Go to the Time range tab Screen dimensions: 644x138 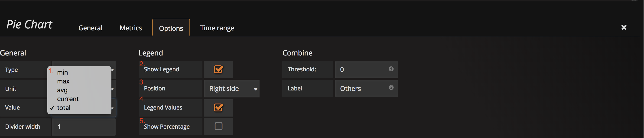pos(217,28)
